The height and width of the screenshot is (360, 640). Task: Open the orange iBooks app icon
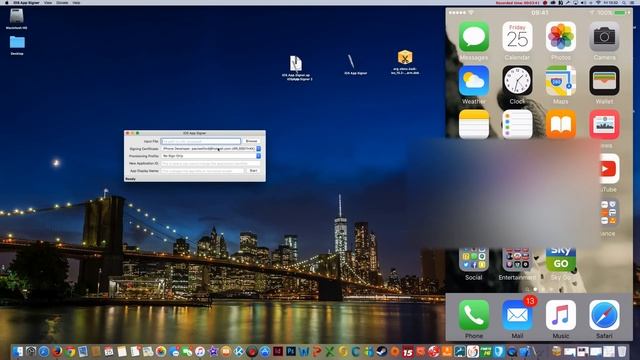pos(561,124)
